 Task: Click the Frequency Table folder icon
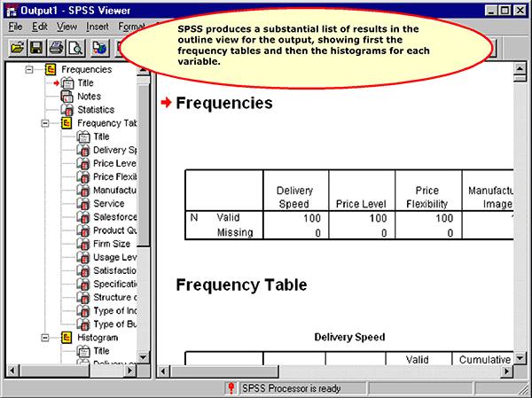tap(66, 123)
